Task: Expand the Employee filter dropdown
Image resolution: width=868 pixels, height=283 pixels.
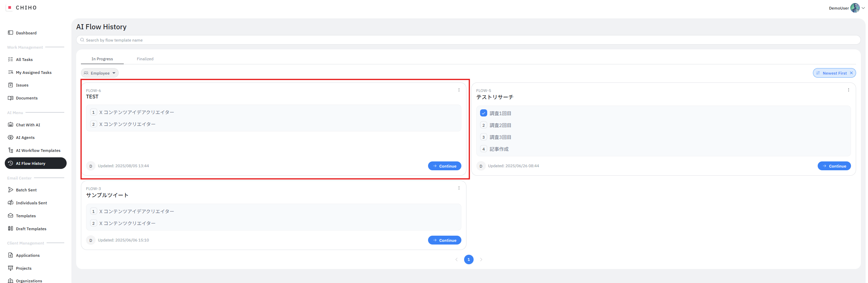Action: (100, 73)
